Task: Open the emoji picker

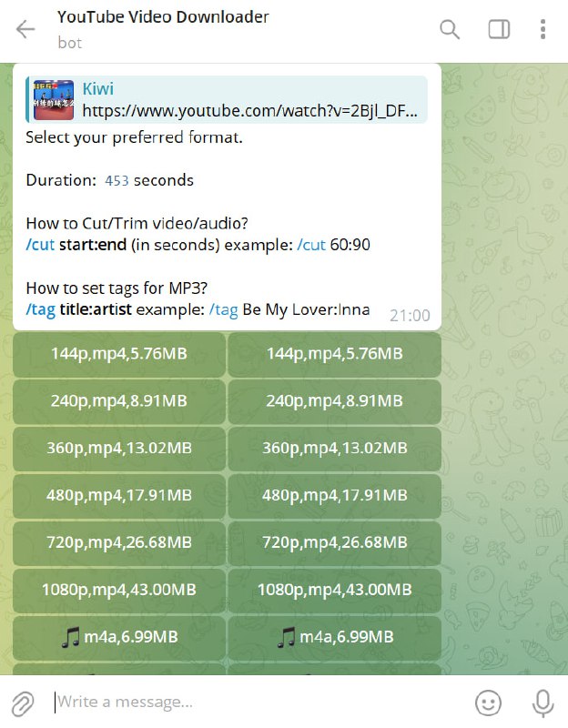Action: (x=489, y=702)
